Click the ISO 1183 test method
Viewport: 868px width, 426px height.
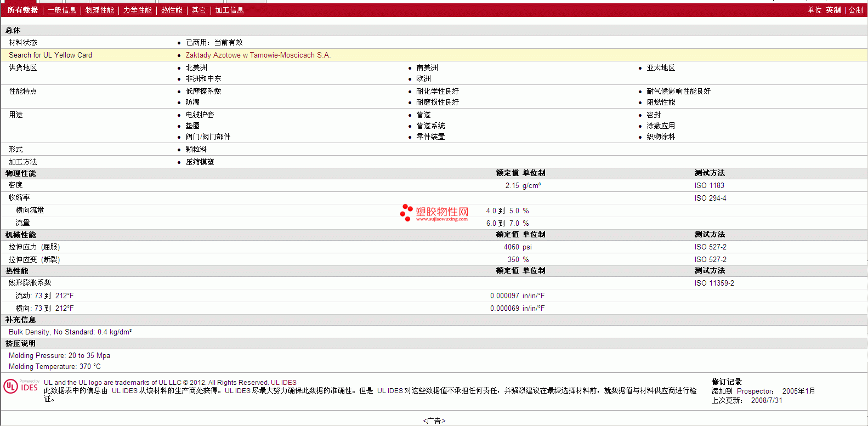coord(710,185)
